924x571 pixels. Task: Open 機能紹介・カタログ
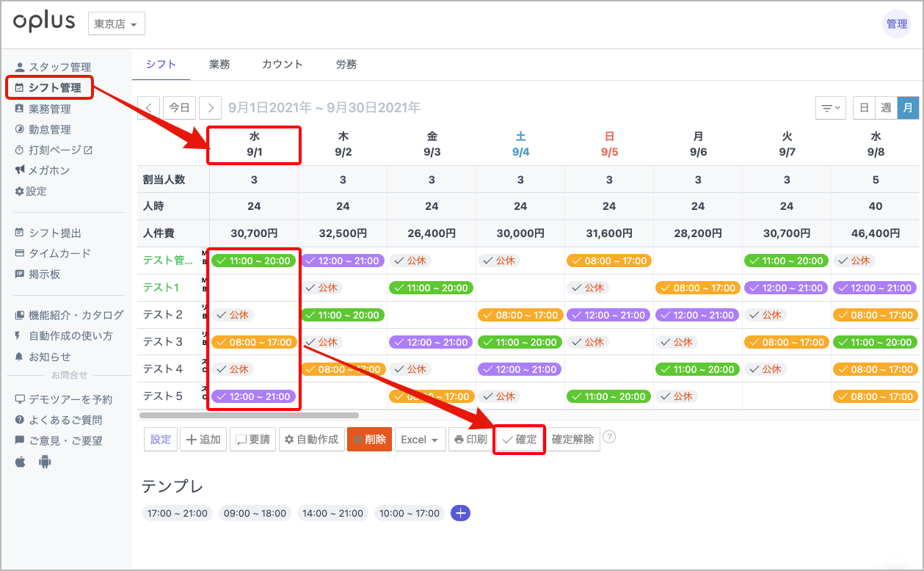(x=70, y=315)
